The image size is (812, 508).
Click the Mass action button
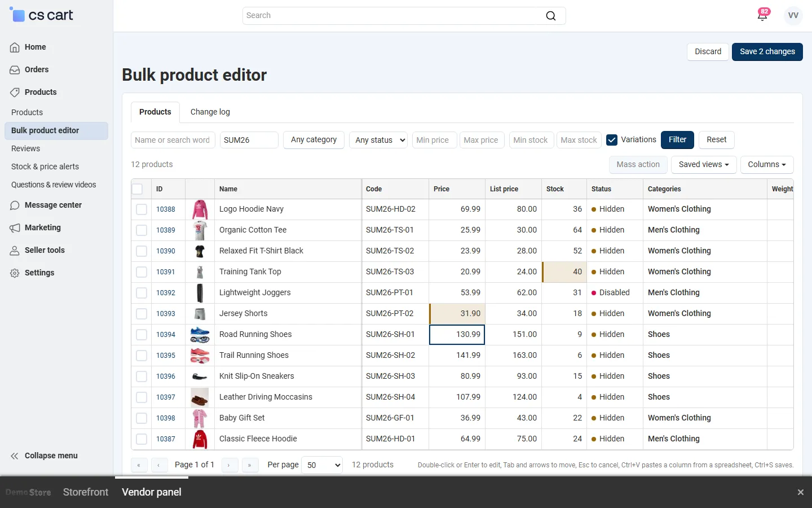(638, 165)
